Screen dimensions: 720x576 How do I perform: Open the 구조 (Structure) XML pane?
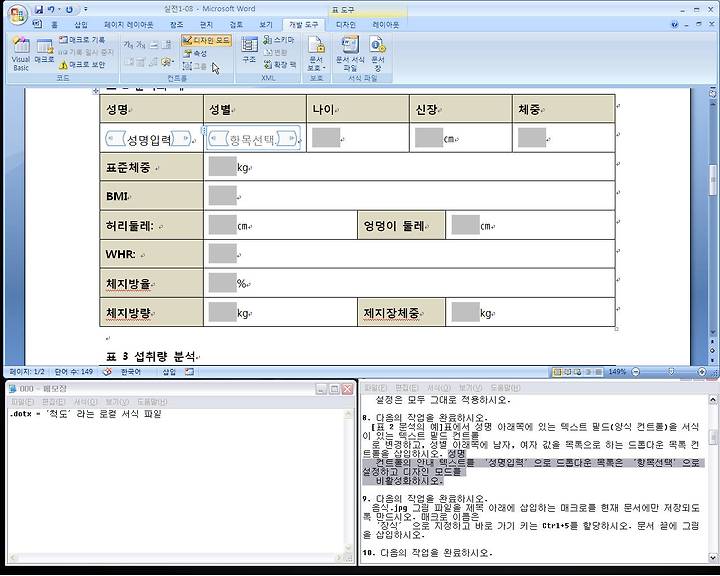(249, 50)
